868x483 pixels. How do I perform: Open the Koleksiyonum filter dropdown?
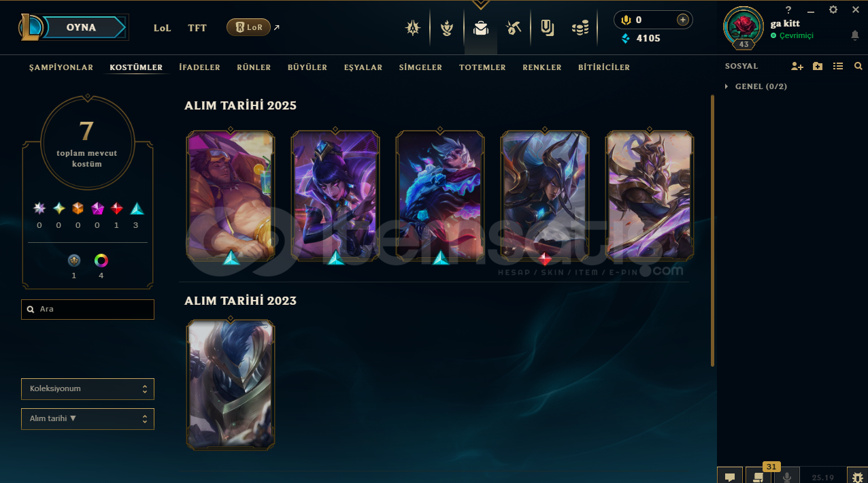[x=88, y=389]
